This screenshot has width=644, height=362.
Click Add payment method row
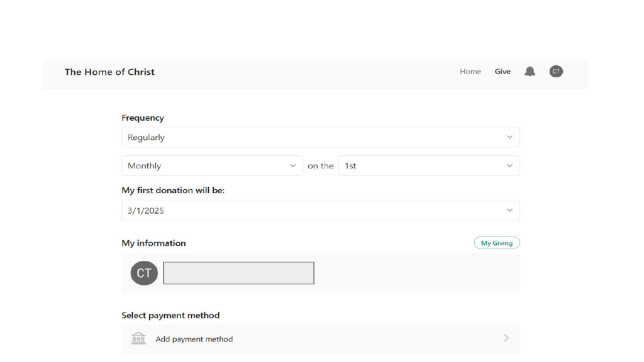(321, 339)
